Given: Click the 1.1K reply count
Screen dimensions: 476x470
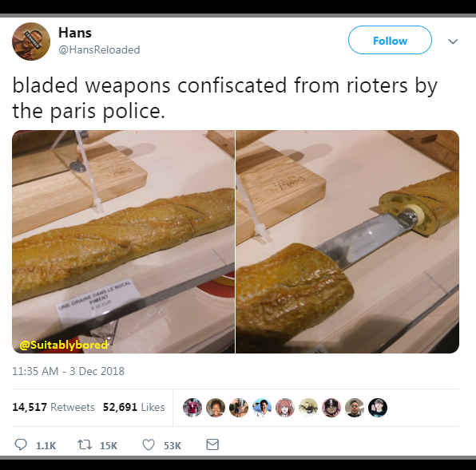Looking at the screenshot, I should pos(46,445).
